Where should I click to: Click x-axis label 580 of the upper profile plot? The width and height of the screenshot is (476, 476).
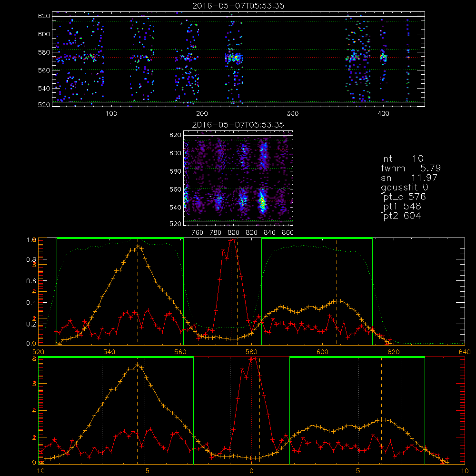(x=251, y=352)
